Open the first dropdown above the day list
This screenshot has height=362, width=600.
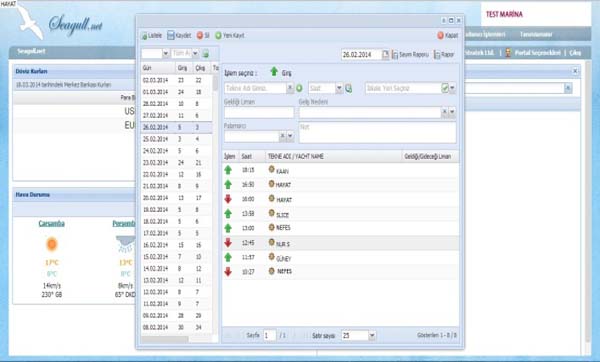166,54
